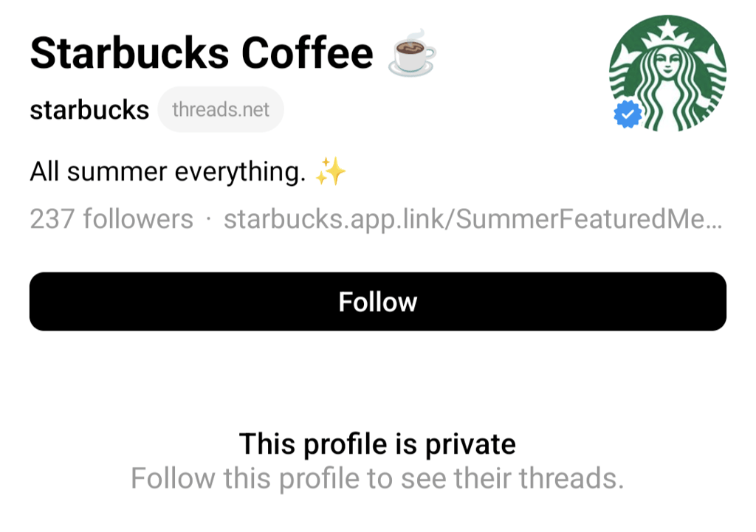Click the verification badge on the avatar
The image size is (756, 532).
pyautogui.click(x=628, y=112)
